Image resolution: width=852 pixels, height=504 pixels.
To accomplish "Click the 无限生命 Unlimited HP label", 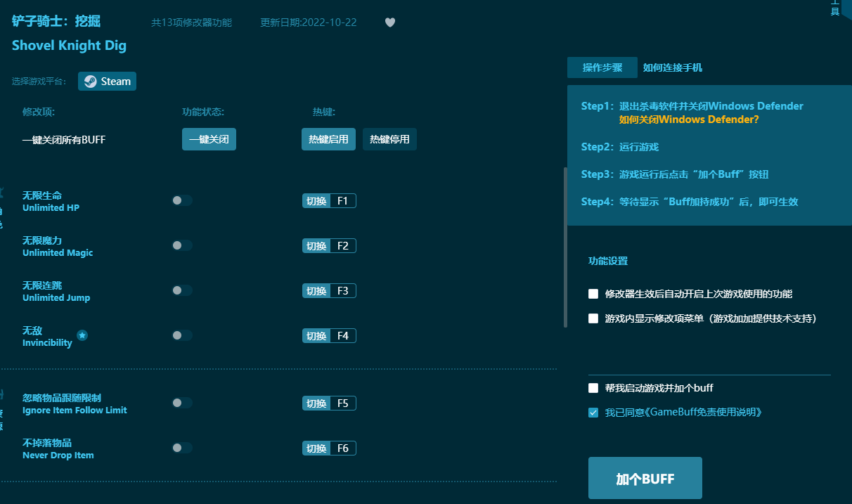I will (x=51, y=201).
